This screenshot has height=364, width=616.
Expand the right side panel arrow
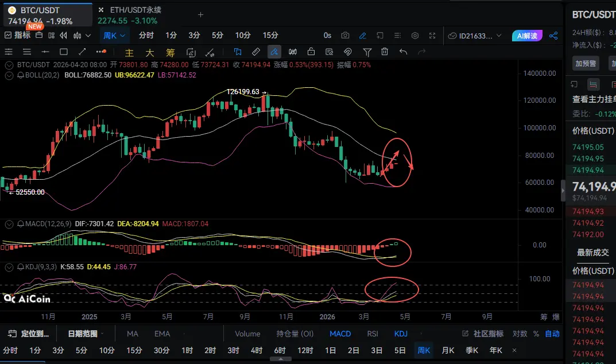point(563,191)
